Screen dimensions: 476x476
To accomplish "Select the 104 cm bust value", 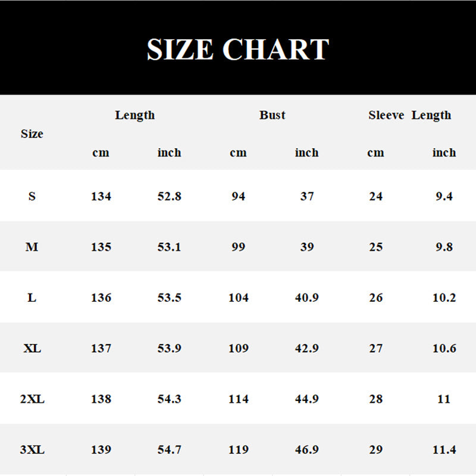I will 239,297.
